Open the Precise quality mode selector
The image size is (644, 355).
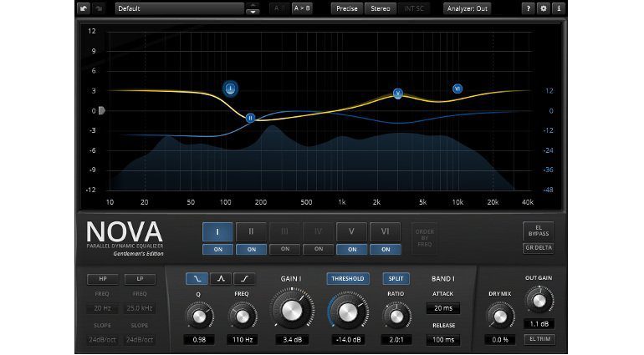point(346,8)
